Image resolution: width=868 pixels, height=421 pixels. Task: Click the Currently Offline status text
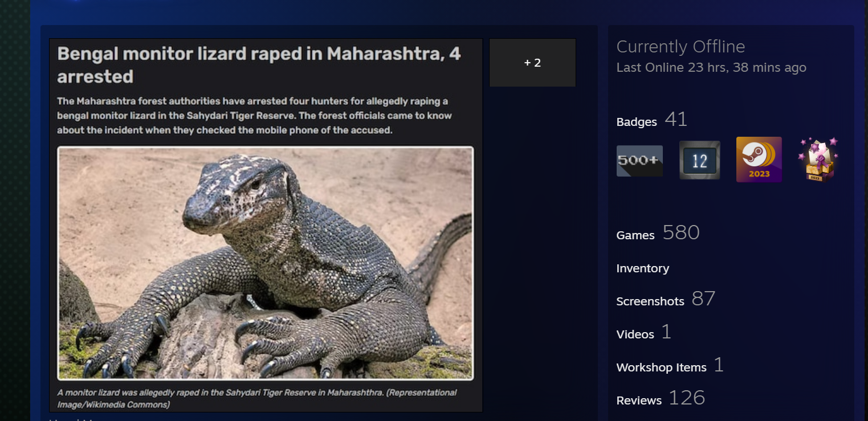click(x=680, y=47)
